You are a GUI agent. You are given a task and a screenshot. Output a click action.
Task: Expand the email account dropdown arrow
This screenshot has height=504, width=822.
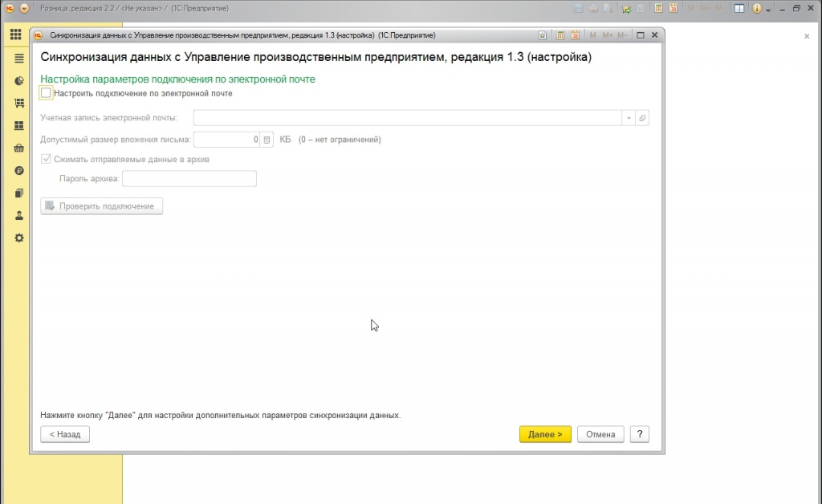628,118
